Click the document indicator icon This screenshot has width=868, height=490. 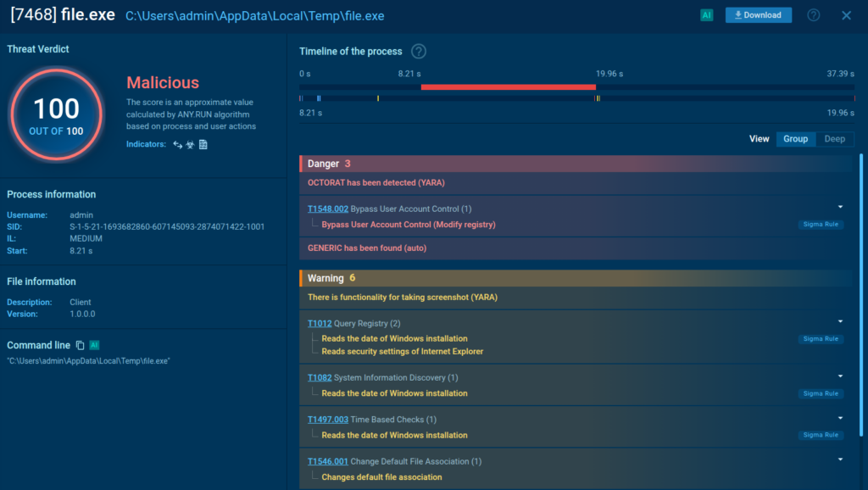[203, 144]
